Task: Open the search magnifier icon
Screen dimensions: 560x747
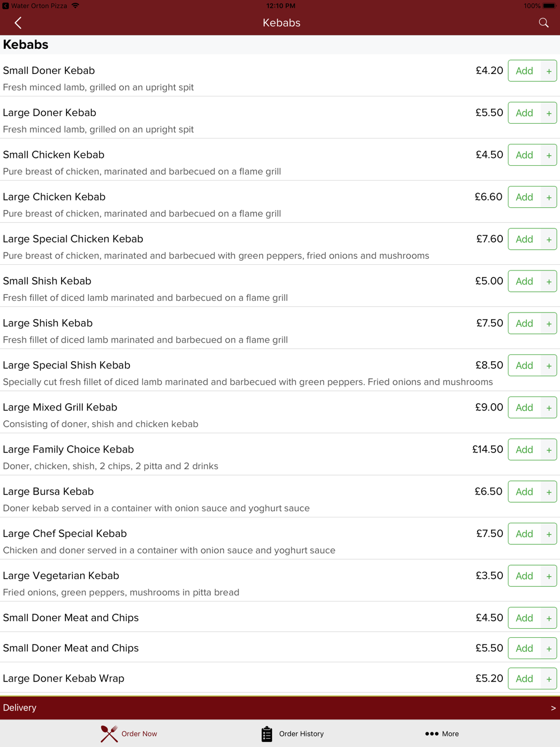Action: pyautogui.click(x=543, y=23)
